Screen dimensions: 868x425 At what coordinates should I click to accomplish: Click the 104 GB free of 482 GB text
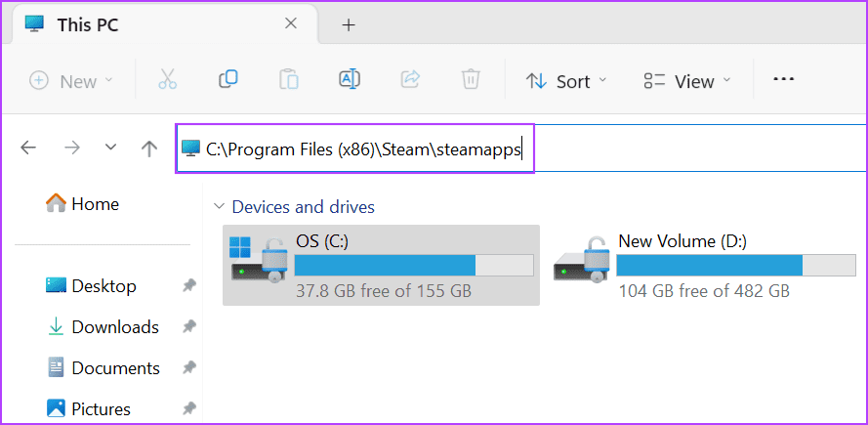point(704,291)
